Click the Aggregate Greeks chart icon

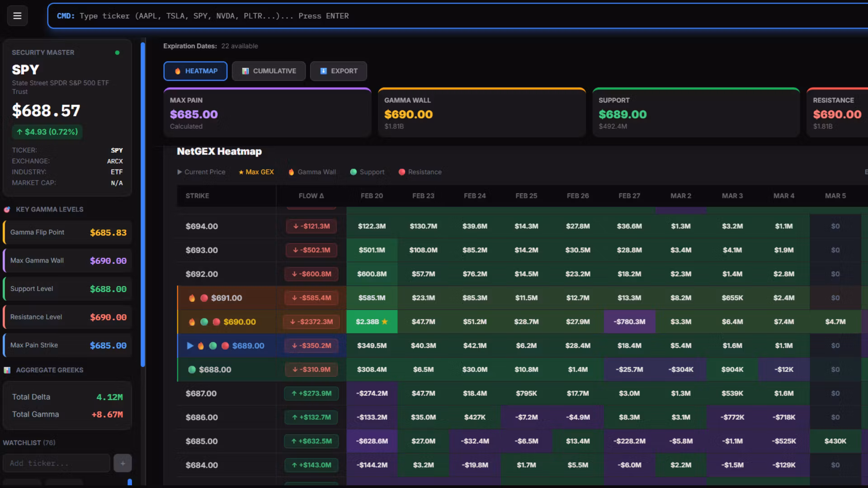coord(7,370)
